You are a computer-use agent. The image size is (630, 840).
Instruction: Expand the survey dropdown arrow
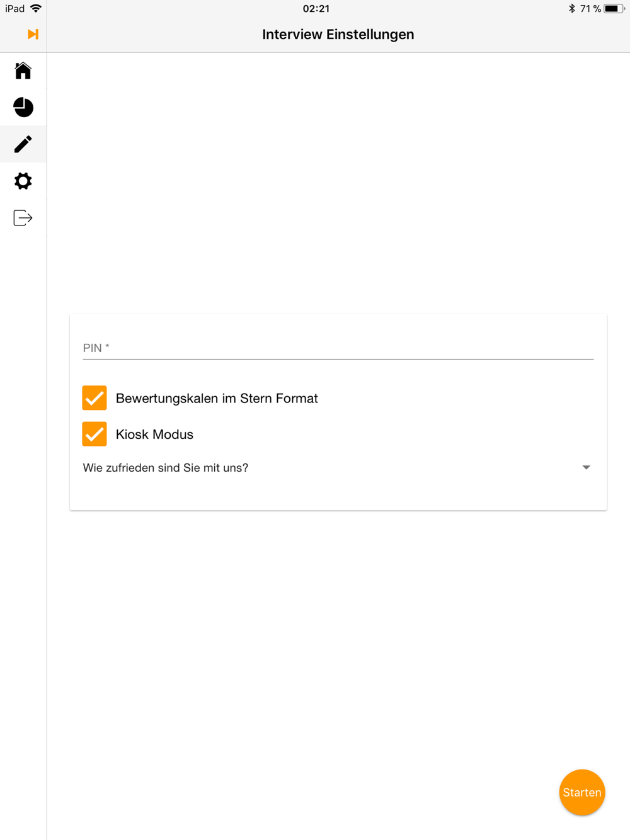pyautogui.click(x=586, y=468)
